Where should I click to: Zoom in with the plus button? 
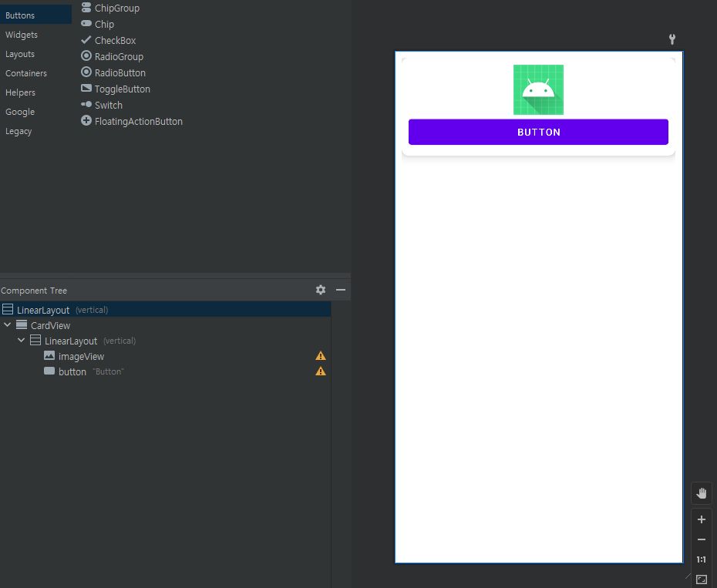point(702,519)
